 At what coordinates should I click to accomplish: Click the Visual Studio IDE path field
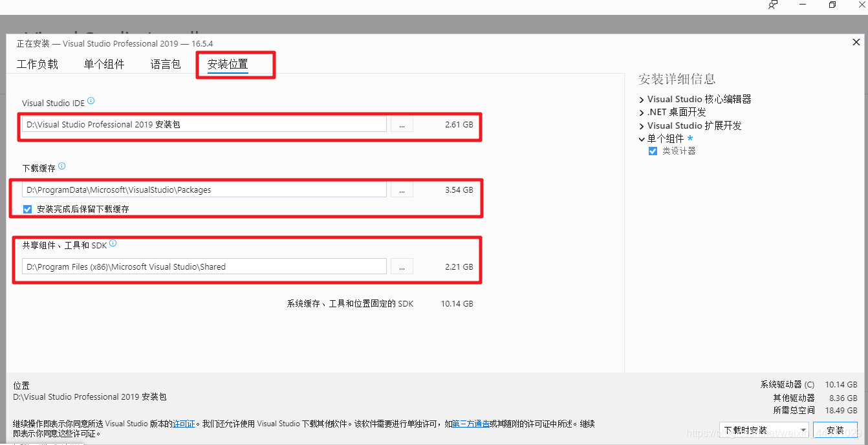click(204, 124)
